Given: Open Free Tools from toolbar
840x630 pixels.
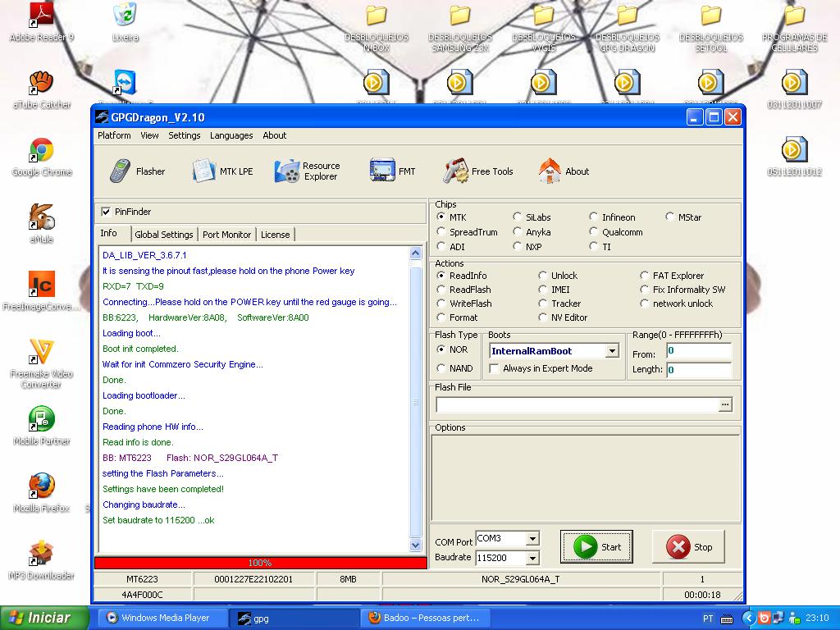Looking at the screenshot, I should (x=478, y=171).
